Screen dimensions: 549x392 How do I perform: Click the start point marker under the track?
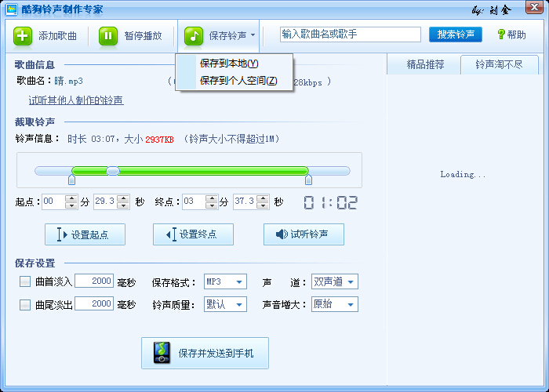(72, 180)
